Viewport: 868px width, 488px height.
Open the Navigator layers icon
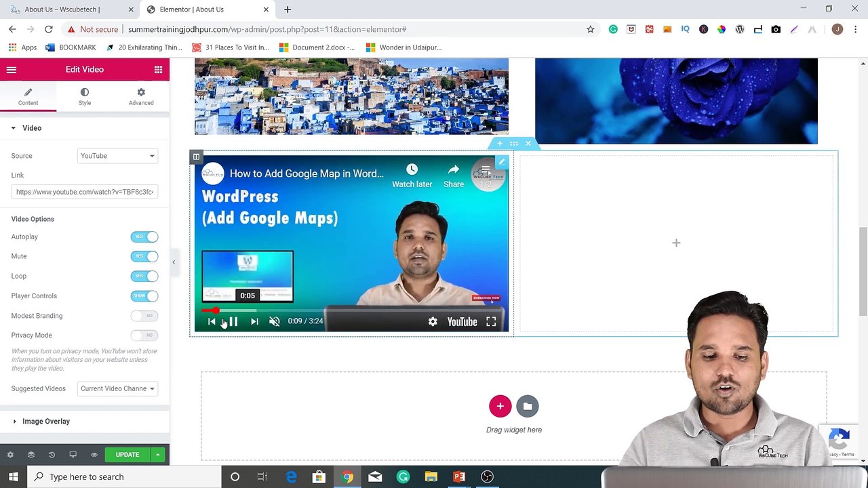pos(31,455)
